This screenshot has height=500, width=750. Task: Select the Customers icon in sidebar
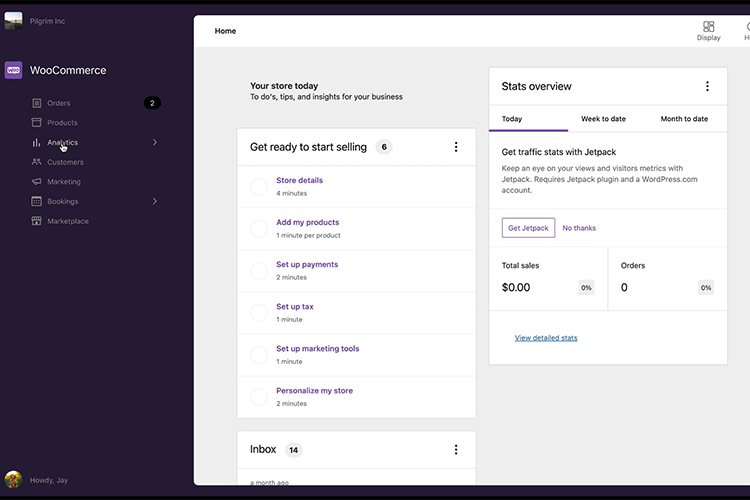click(37, 162)
